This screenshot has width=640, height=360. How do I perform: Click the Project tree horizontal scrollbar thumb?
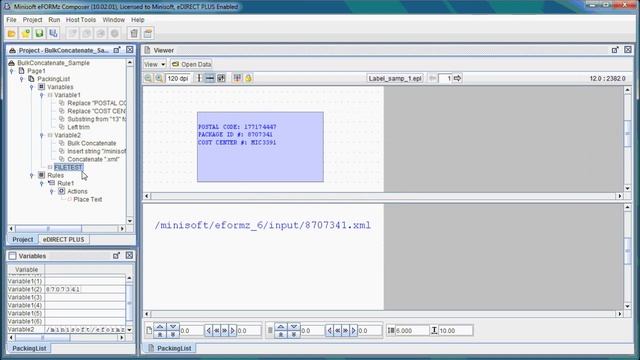pos(48,229)
